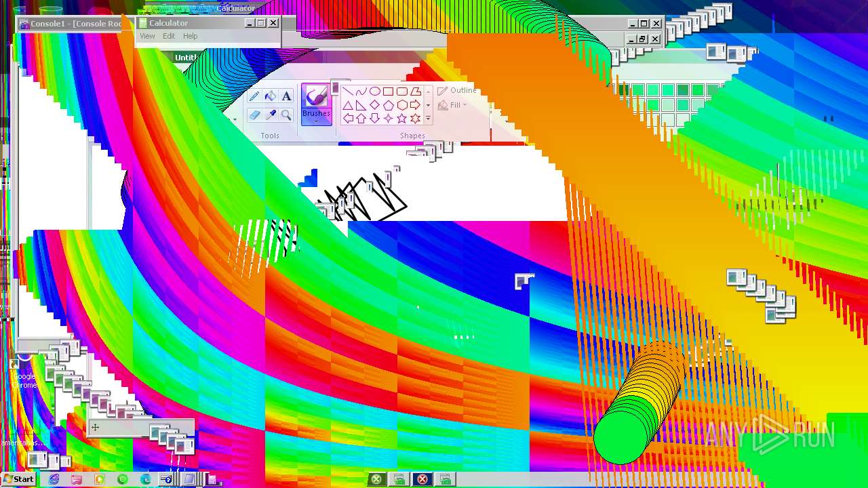
Task: Select the Left arrow shape
Action: [347, 119]
